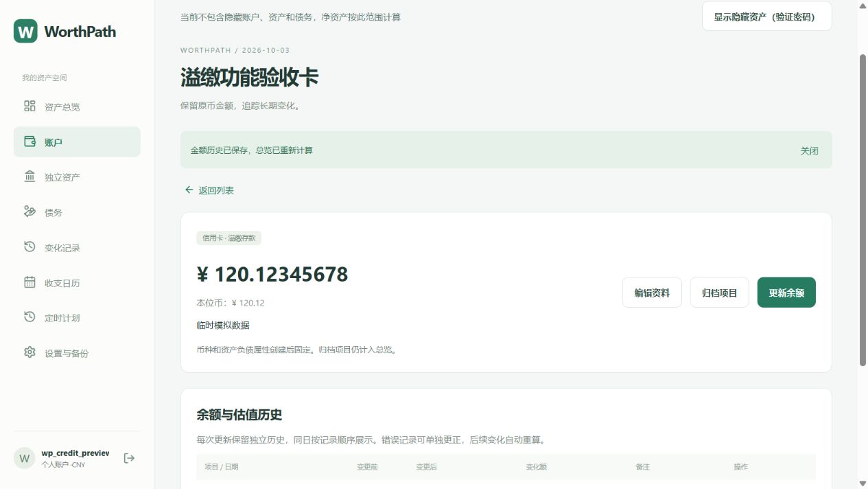
Task: Click 金额历史已保存 notification text
Action: tap(252, 150)
